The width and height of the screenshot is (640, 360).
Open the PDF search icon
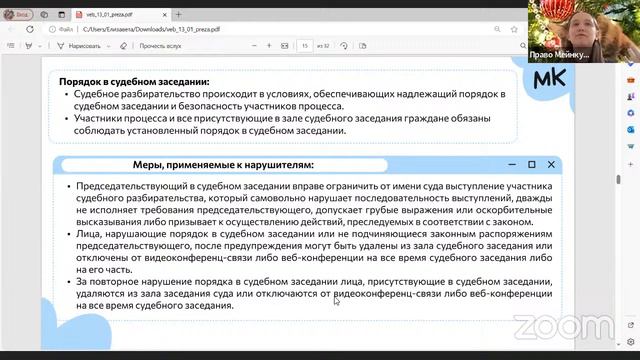point(523,46)
